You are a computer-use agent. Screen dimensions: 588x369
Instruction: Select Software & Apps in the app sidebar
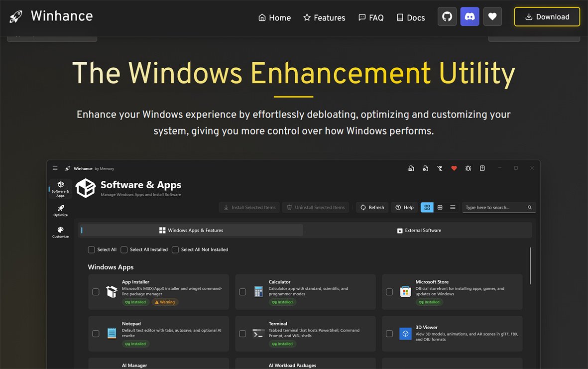coord(60,189)
